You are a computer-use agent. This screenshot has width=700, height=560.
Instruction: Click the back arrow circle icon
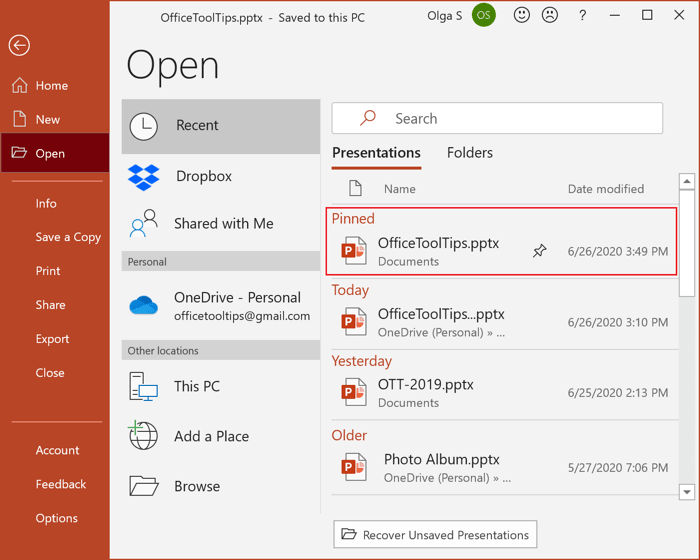coord(19,45)
